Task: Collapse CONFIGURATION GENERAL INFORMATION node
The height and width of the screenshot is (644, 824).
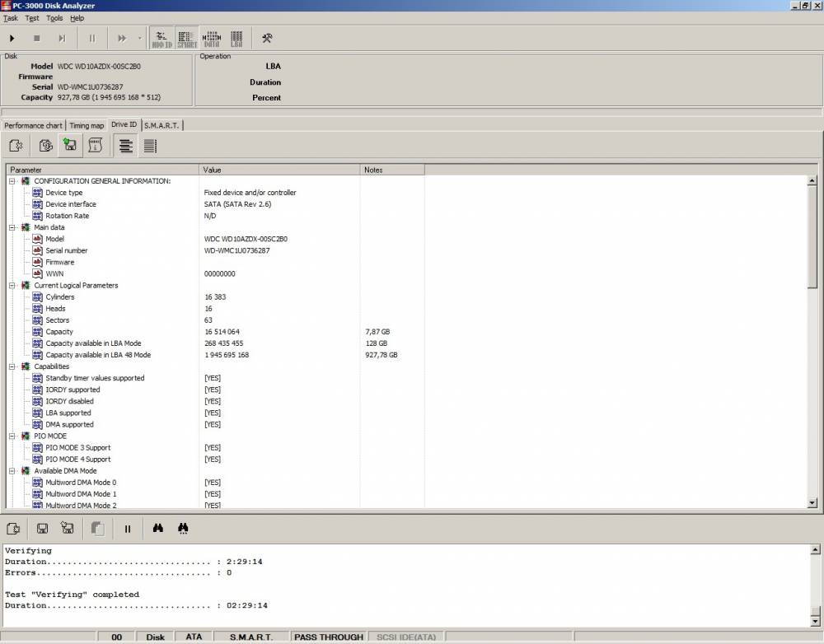Action: pyautogui.click(x=12, y=181)
